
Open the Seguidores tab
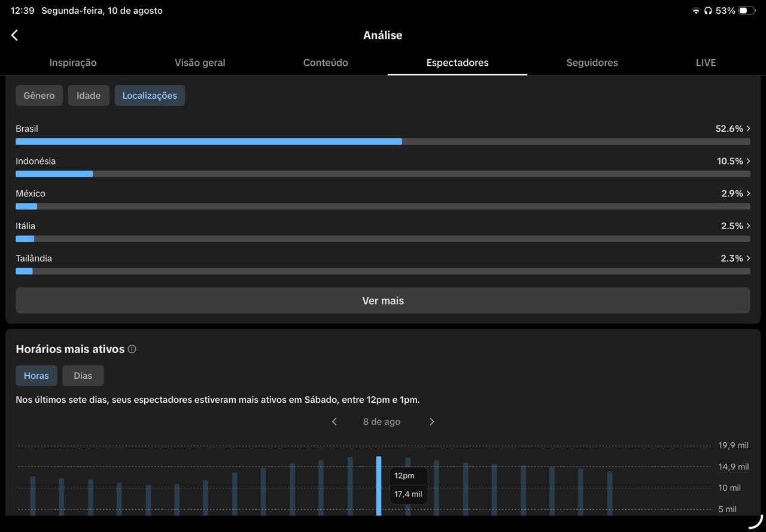(x=592, y=63)
